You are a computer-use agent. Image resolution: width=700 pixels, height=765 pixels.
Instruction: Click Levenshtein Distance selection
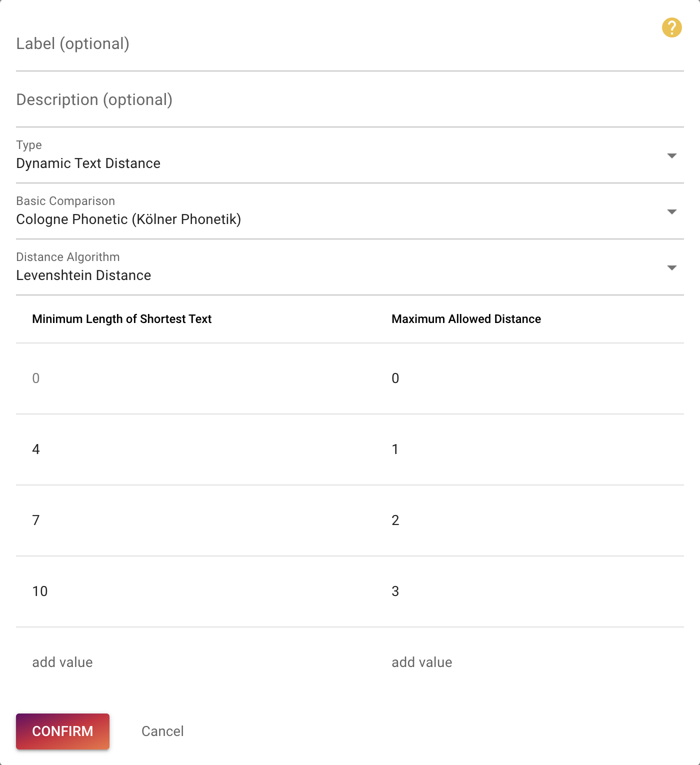tap(83, 275)
